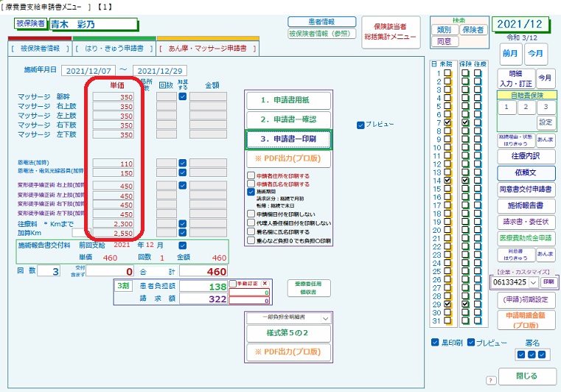Uncheck 保険 for day 14
The width and height of the screenshot is (561, 392).
(x=464, y=181)
